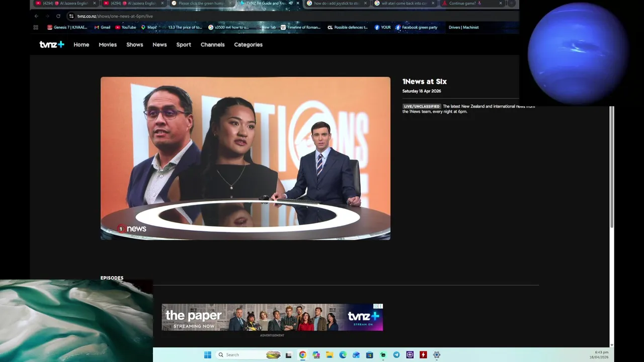Viewport: 644px width, 362px height.
Task: Open Telegram from the taskbar
Action: [x=396, y=355]
